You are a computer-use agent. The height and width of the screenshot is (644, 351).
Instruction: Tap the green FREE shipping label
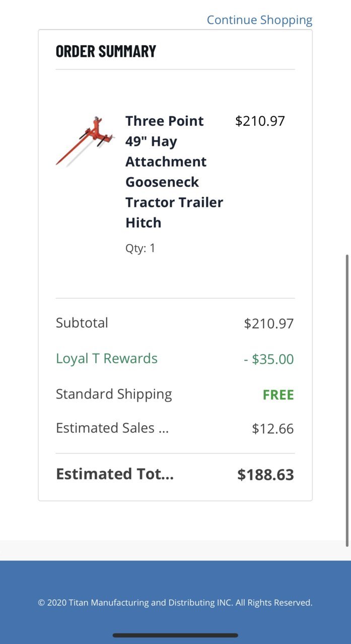pos(278,395)
